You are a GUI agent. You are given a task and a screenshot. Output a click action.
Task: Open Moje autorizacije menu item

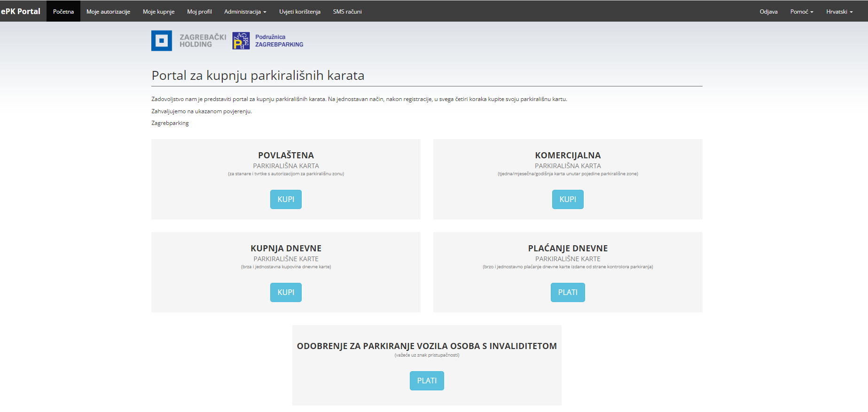tap(108, 11)
